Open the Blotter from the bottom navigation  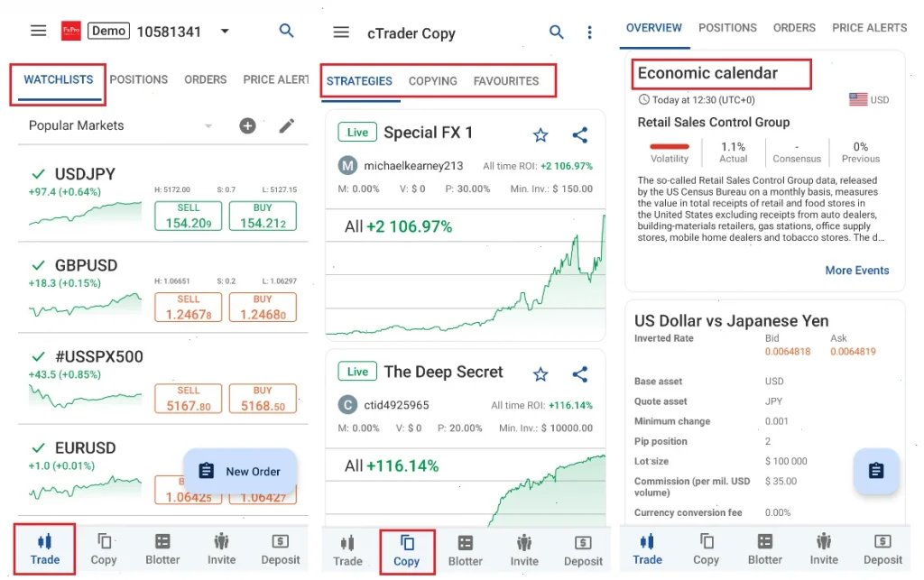(162, 548)
